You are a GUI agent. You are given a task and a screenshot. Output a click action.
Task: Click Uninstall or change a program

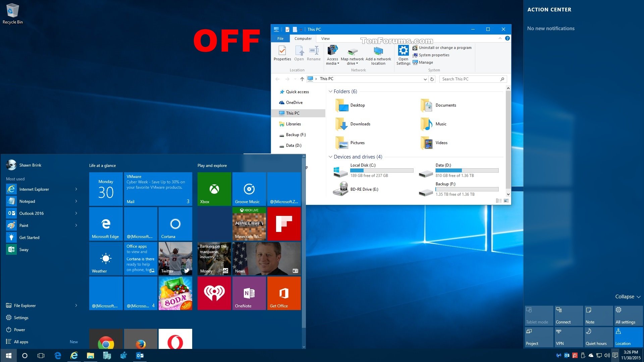coord(444,47)
